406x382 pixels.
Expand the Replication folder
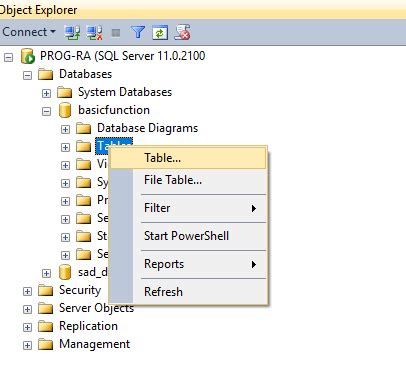click(x=27, y=327)
